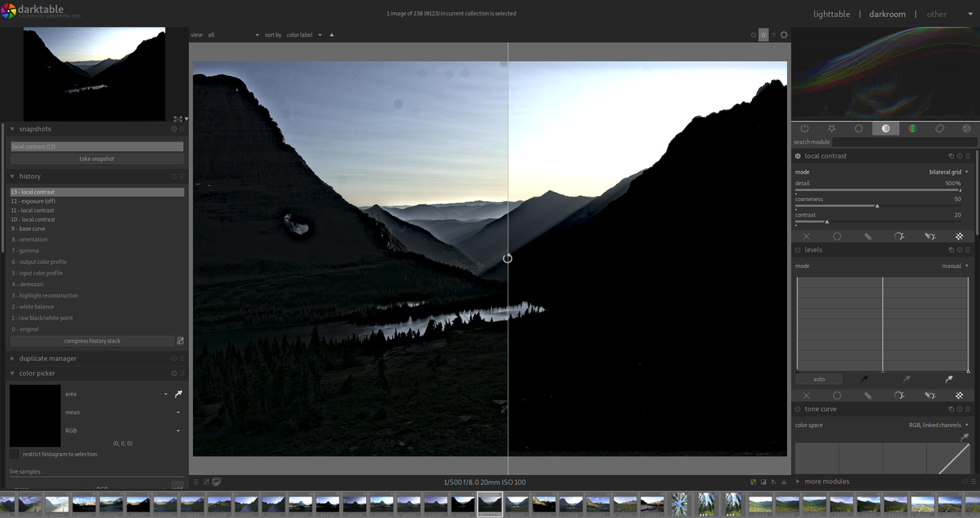Select the levels white point eyedropper
Viewport: 980px width, 518px height.
[x=949, y=379]
